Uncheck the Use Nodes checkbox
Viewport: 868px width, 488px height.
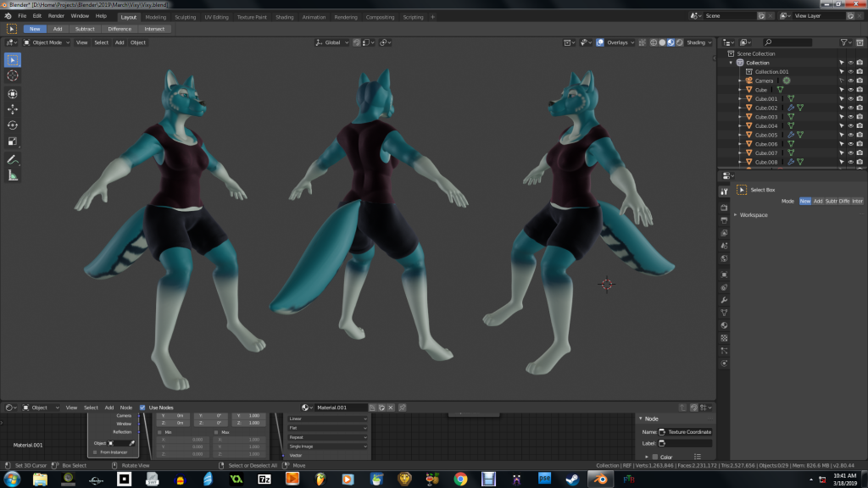click(x=142, y=408)
